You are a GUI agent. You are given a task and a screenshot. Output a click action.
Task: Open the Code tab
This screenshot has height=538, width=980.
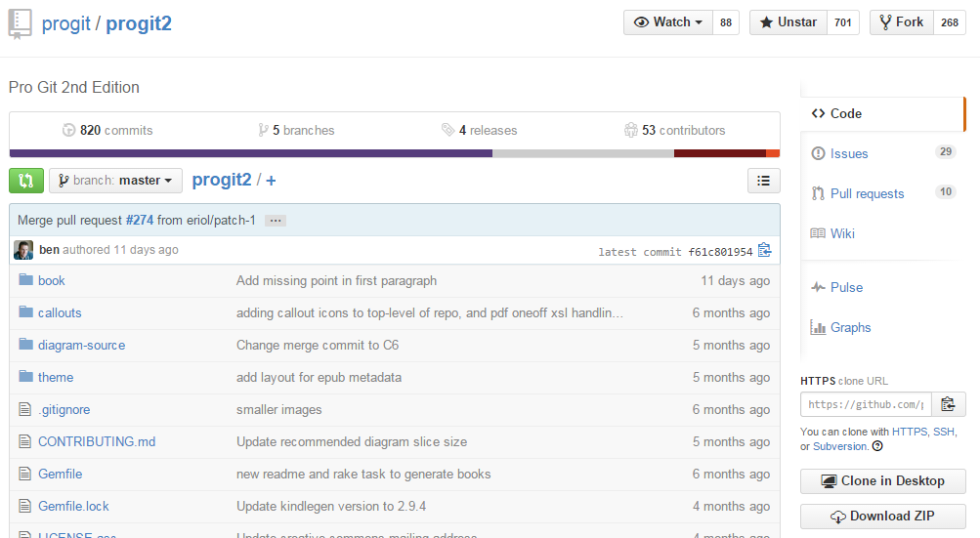pyautogui.click(x=882, y=113)
